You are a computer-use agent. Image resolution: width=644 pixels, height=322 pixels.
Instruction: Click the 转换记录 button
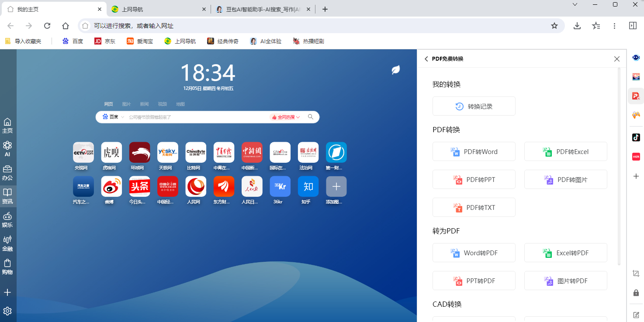(x=474, y=106)
